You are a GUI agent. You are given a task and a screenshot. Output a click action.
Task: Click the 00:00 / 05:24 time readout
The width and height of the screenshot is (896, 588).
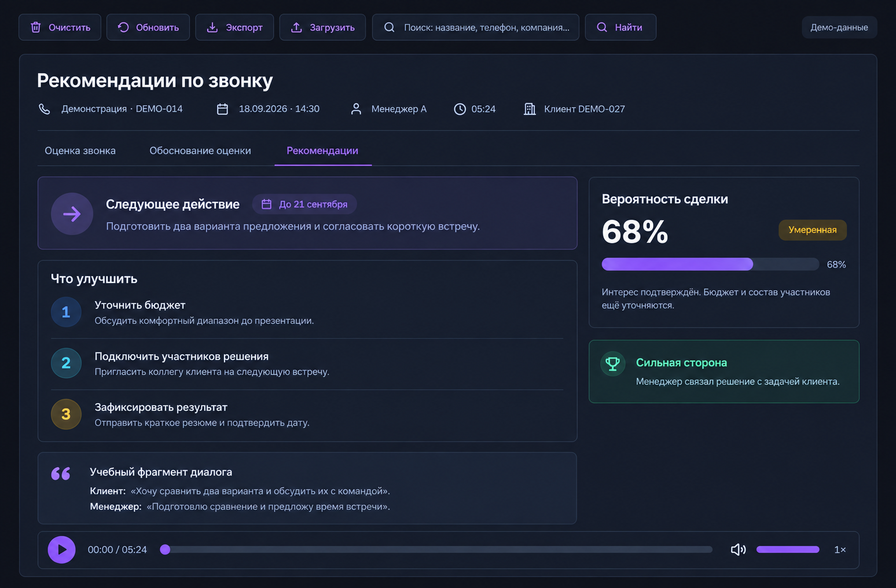[117, 549]
